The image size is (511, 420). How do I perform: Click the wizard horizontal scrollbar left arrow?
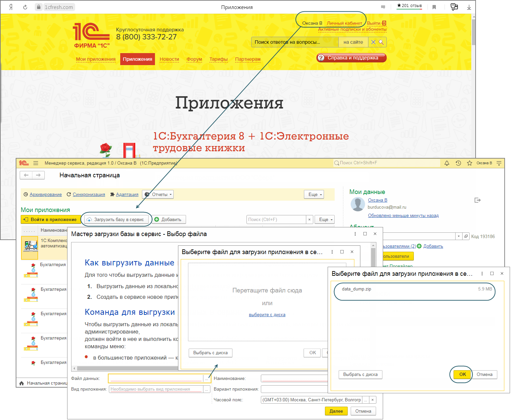tap(74, 368)
